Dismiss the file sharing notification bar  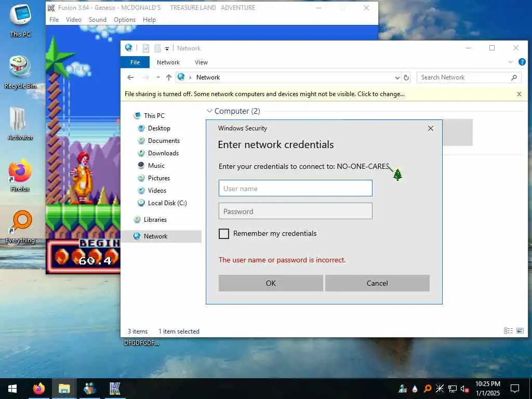click(519, 94)
